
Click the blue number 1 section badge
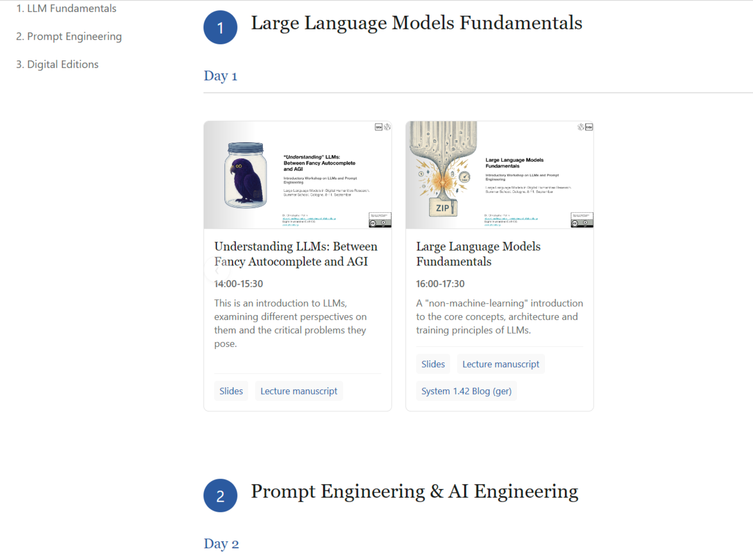pyautogui.click(x=220, y=27)
